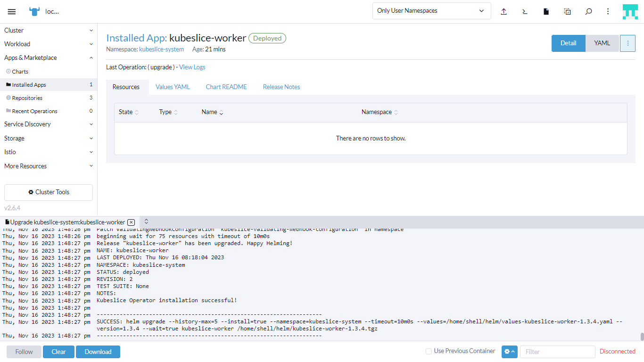Sort table by State column
644x362 pixels.
point(129,112)
